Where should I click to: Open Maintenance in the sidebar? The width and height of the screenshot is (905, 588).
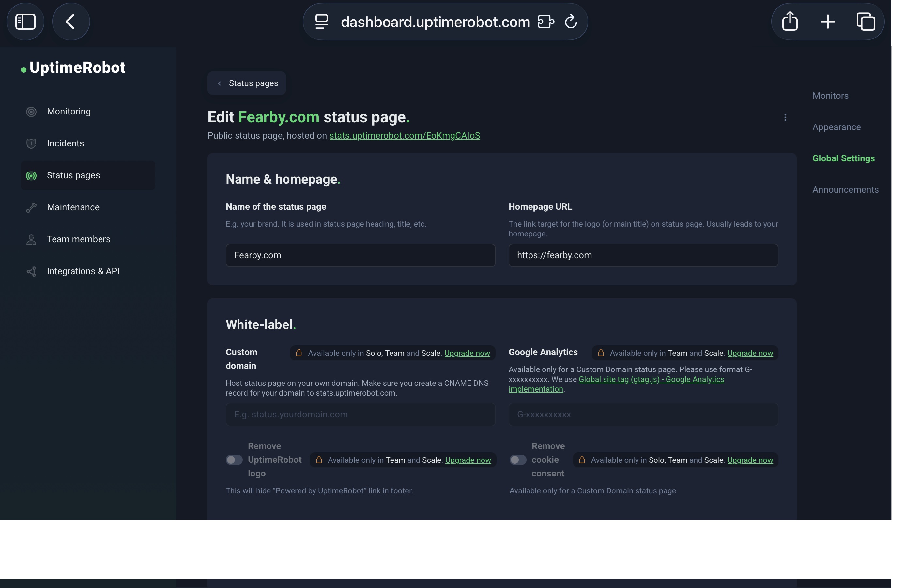(88, 207)
